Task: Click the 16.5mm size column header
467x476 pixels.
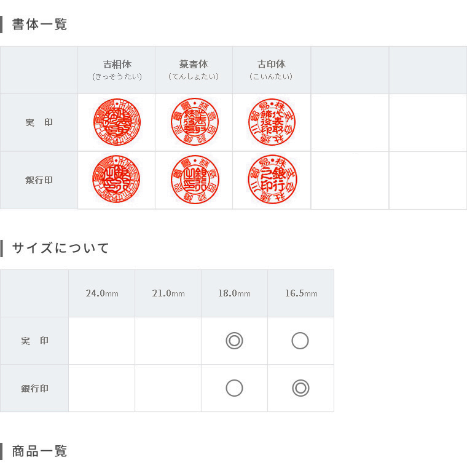Action: [301, 293]
